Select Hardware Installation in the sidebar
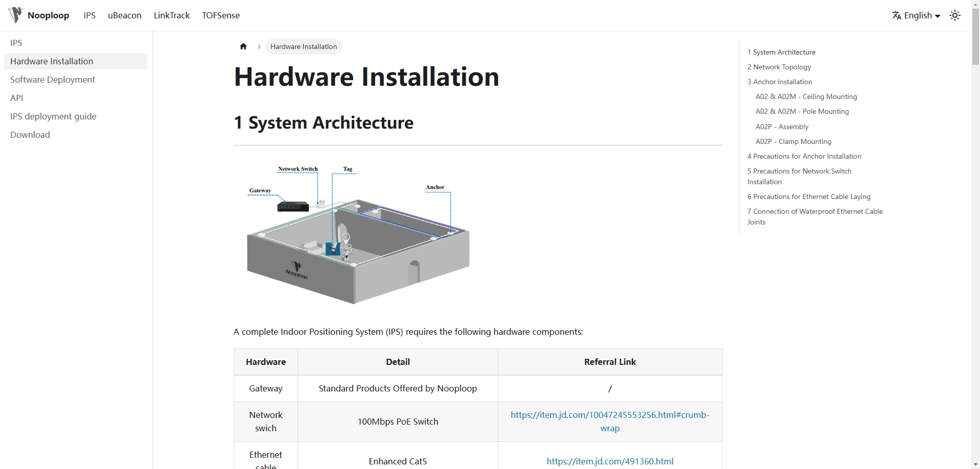The height and width of the screenshot is (469, 980). [x=76, y=61]
